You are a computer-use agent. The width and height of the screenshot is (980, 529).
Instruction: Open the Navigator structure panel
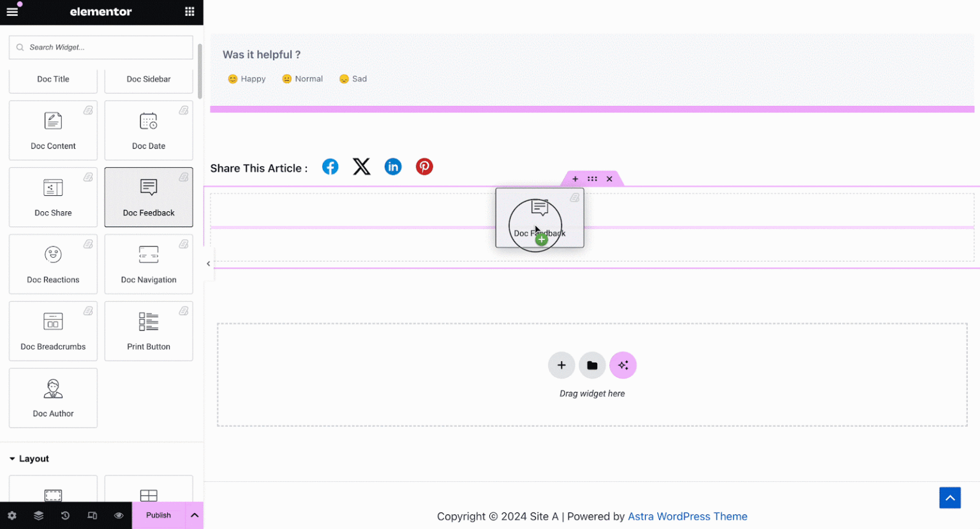[x=38, y=515]
